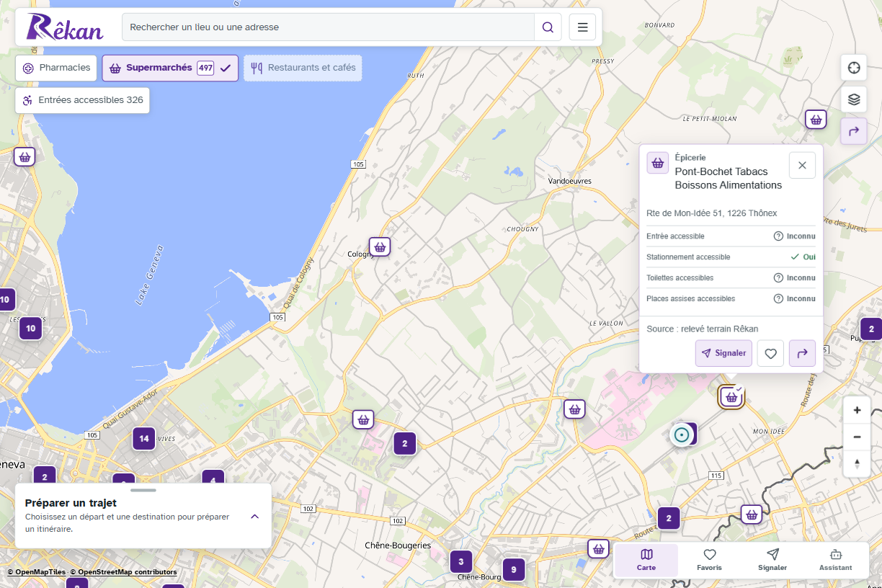Image resolution: width=882 pixels, height=588 pixels.
Task: Click the current location dot marker
Action: coord(681,435)
